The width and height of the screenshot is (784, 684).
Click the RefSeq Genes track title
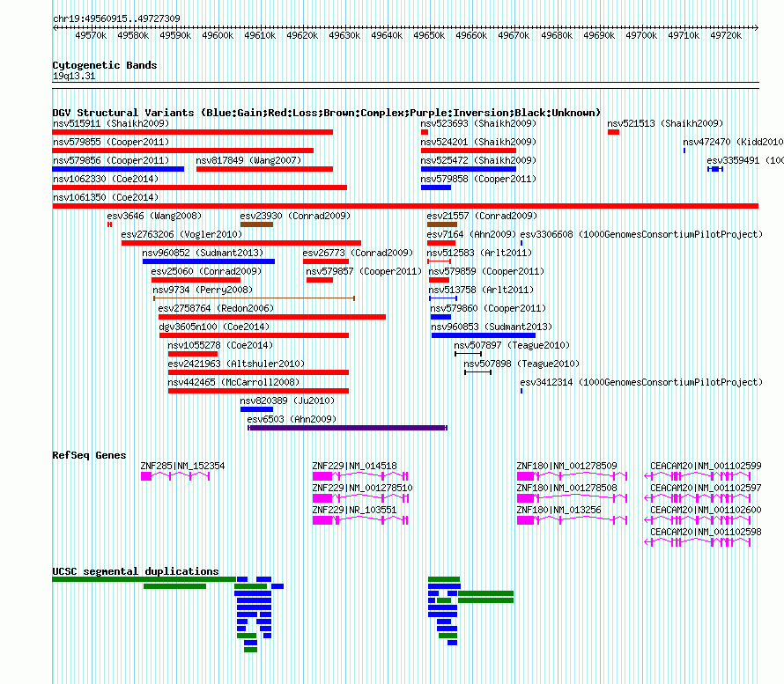click(x=89, y=455)
